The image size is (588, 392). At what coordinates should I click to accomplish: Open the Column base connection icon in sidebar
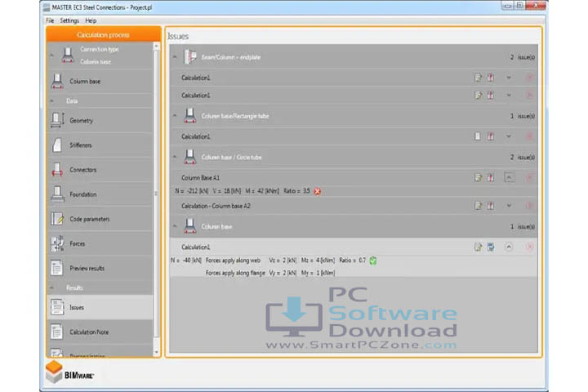[x=57, y=82]
